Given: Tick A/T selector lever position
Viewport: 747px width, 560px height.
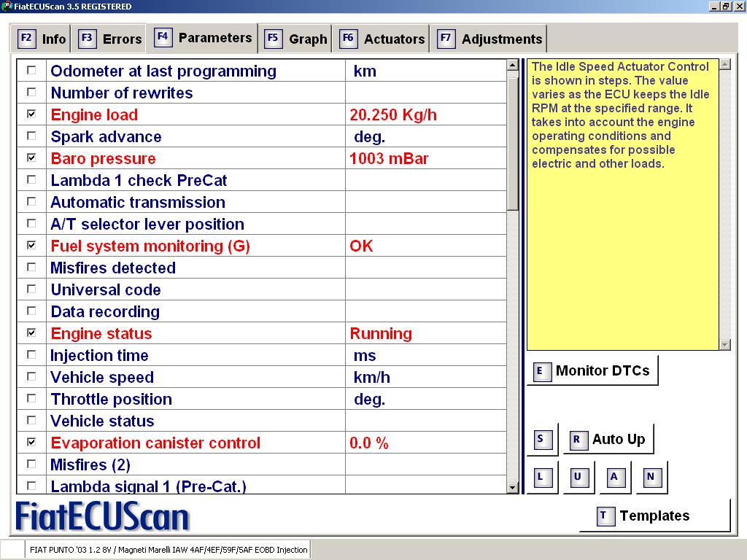Looking at the screenshot, I should click(31, 224).
